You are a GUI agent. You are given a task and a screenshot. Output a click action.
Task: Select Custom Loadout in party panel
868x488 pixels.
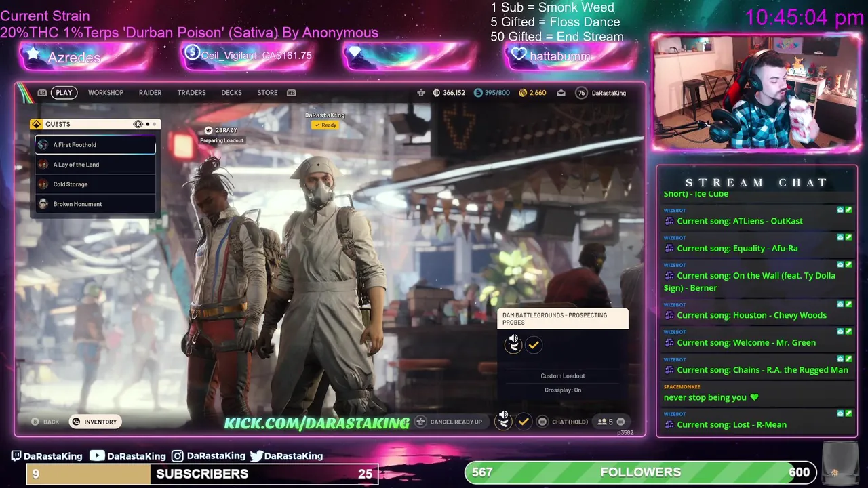[563, 376]
